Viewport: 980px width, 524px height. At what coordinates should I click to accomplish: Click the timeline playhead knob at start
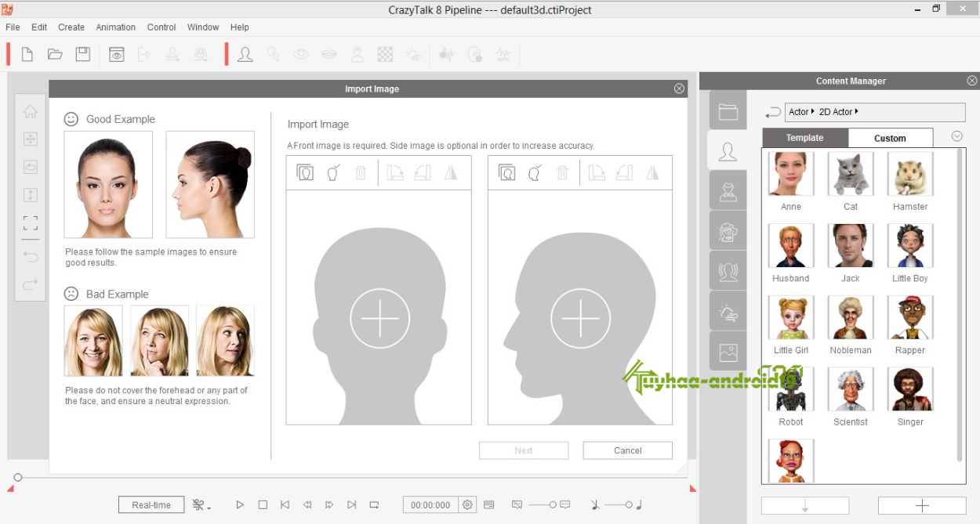tap(18, 477)
